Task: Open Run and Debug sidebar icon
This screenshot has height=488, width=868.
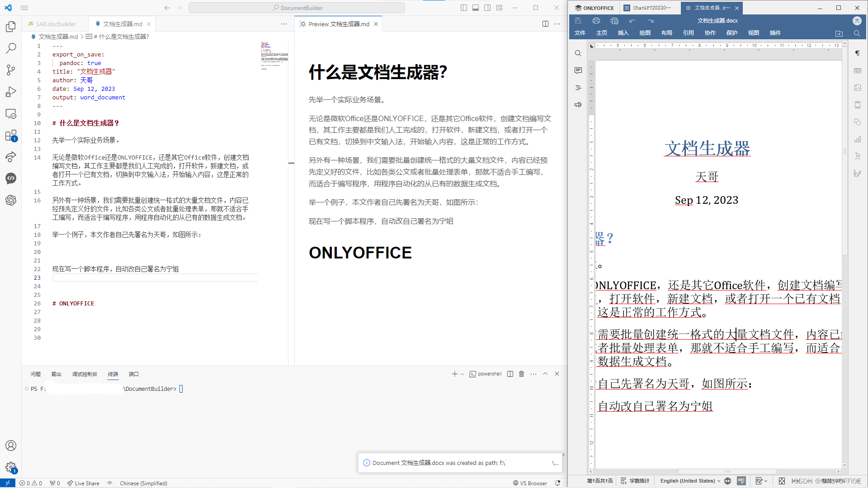Action: point(11,92)
